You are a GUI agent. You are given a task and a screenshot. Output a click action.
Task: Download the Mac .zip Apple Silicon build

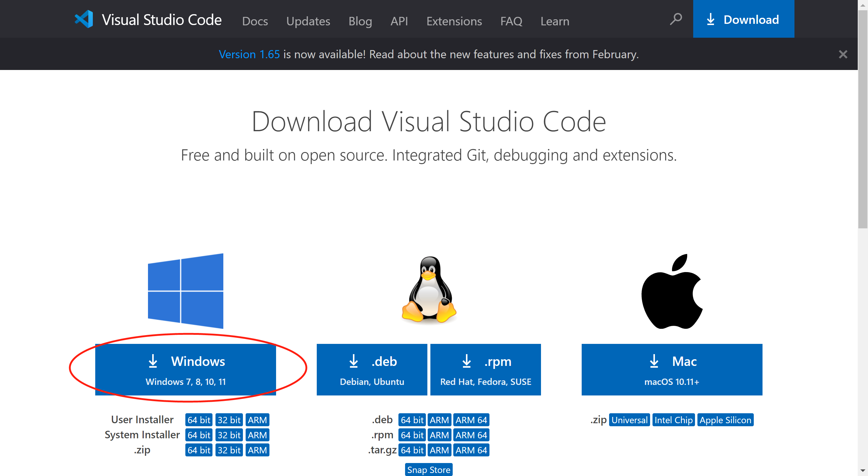coord(725,420)
